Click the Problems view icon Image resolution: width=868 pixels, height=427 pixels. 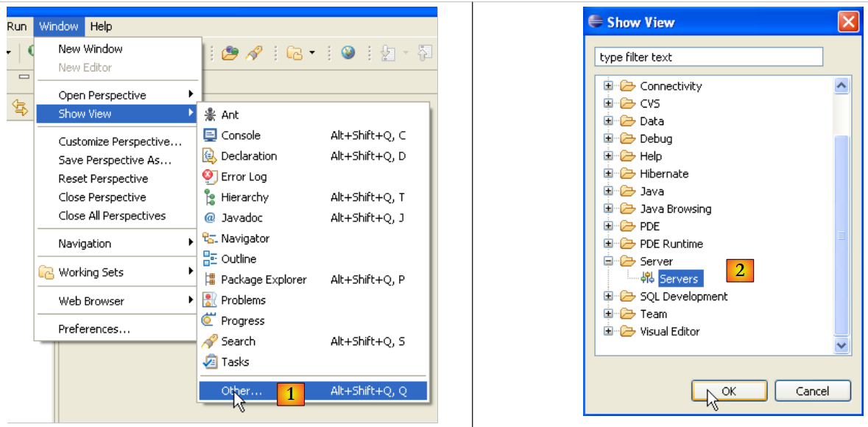pyautogui.click(x=210, y=300)
